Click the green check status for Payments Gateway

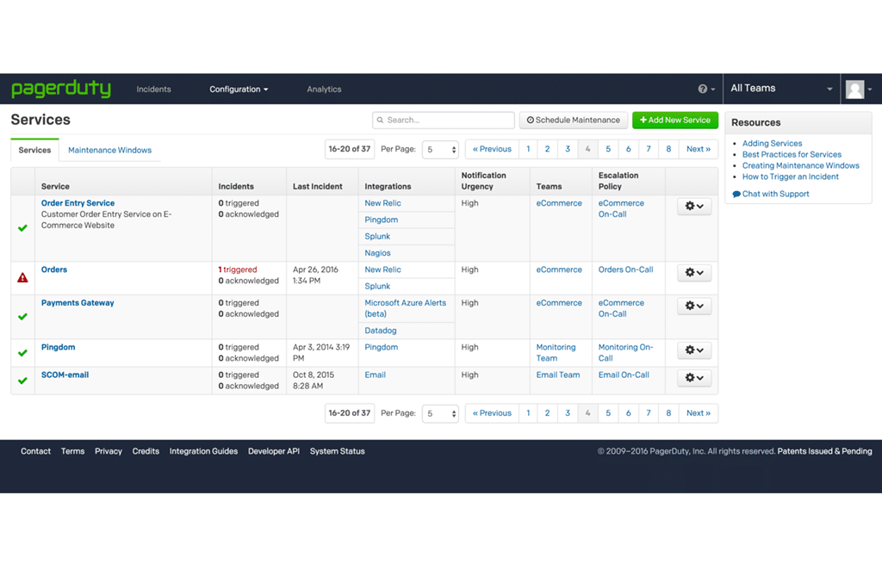pyautogui.click(x=22, y=317)
